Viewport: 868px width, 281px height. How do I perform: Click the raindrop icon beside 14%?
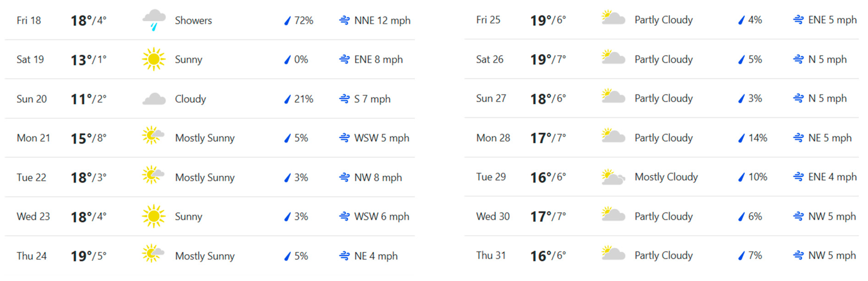tap(741, 138)
